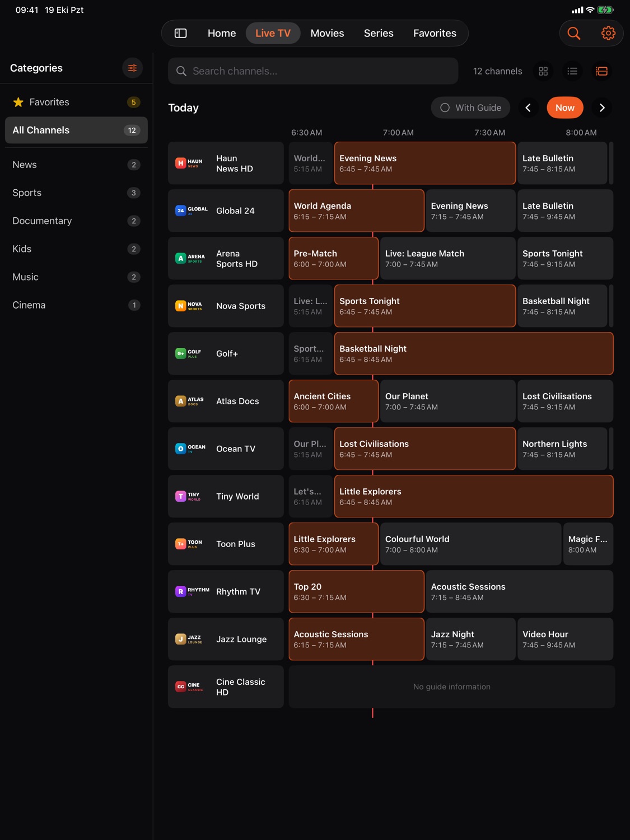The width and height of the screenshot is (630, 840).
Task: Switch to list view layout
Action: pyautogui.click(x=572, y=71)
